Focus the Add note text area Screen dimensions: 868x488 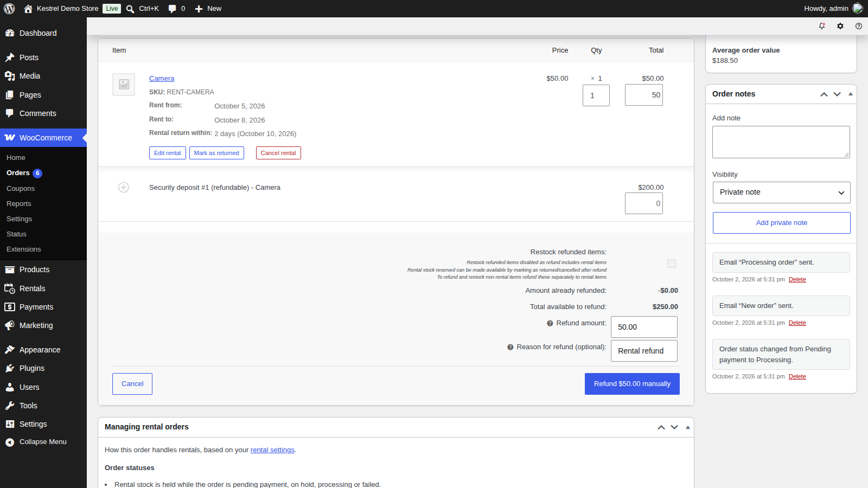(x=781, y=142)
